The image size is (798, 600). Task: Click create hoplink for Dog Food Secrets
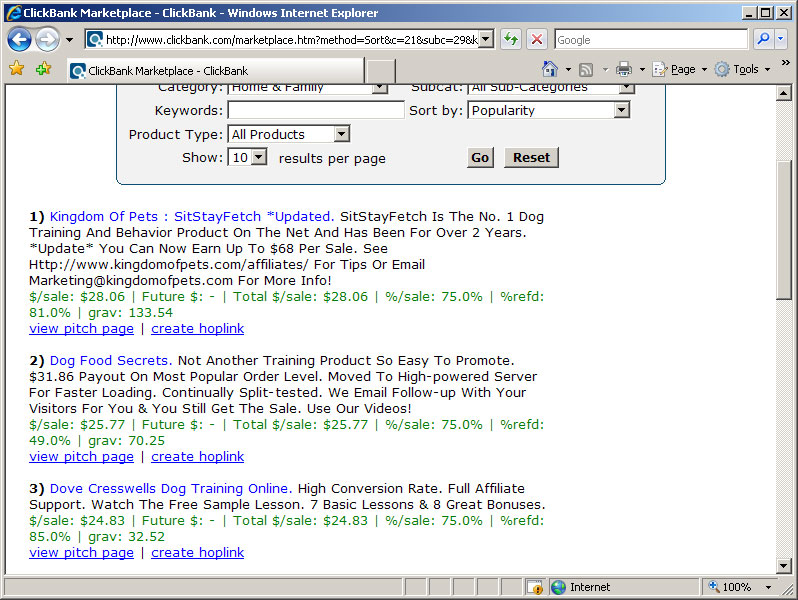[x=197, y=456]
